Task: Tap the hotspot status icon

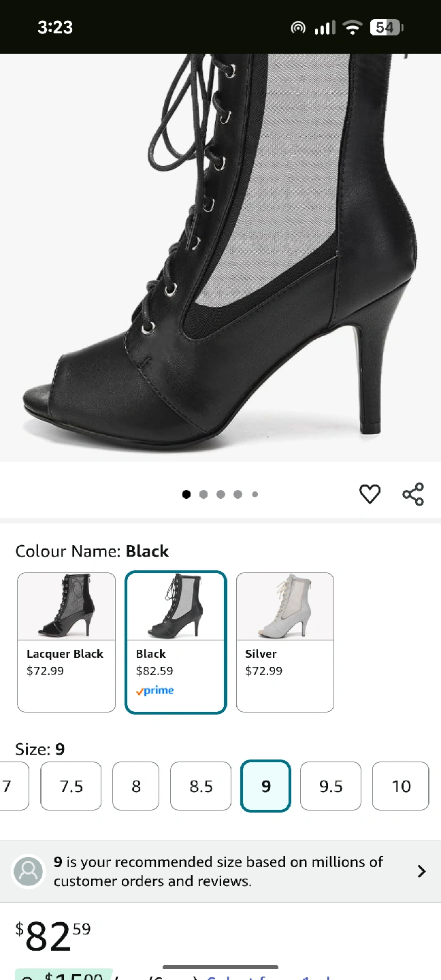Action: 298,28
